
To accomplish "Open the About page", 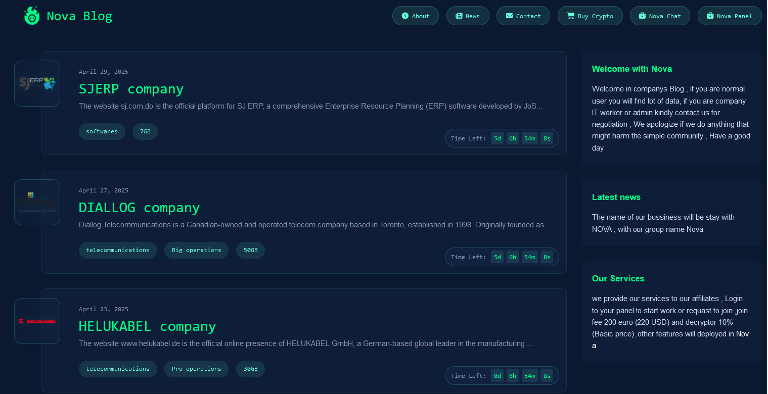I will [x=415, y=16].
